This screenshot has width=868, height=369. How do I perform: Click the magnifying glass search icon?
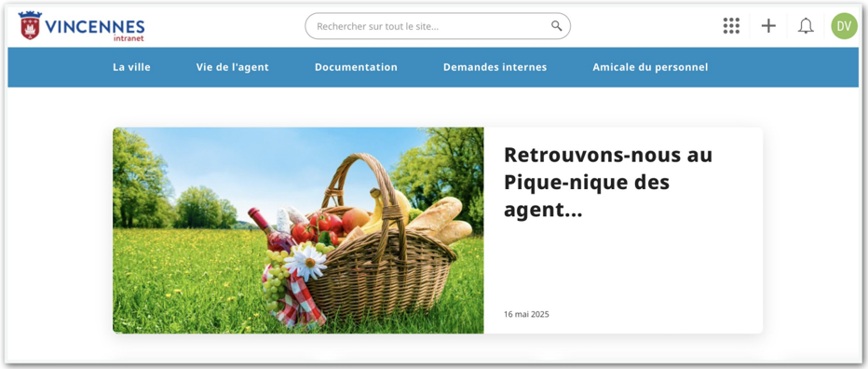point(556,26)
